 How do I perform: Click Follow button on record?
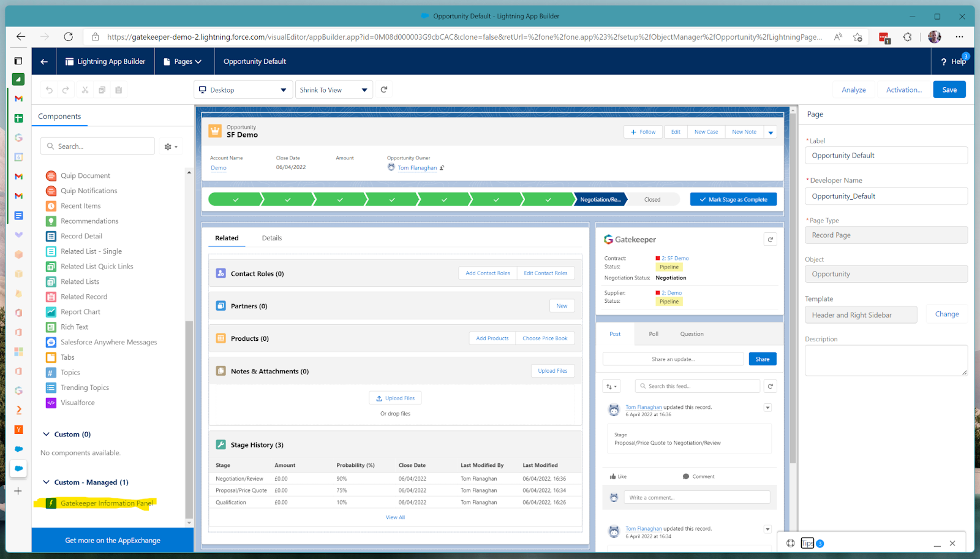tap(643, 132)
